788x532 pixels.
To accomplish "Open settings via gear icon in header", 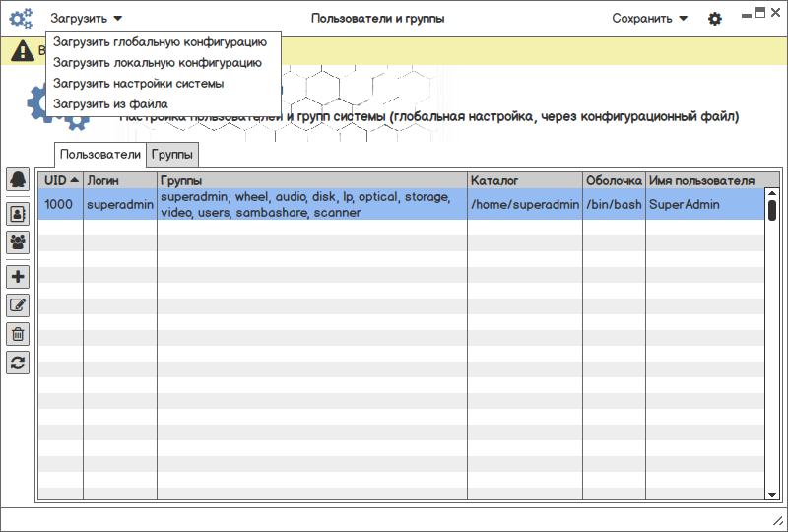I will tap(715, 19).
